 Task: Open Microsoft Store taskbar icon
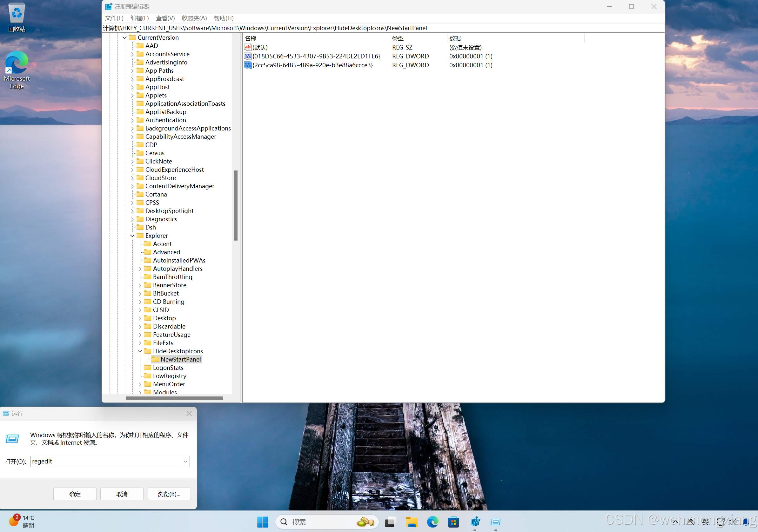(x=453, y=522)
